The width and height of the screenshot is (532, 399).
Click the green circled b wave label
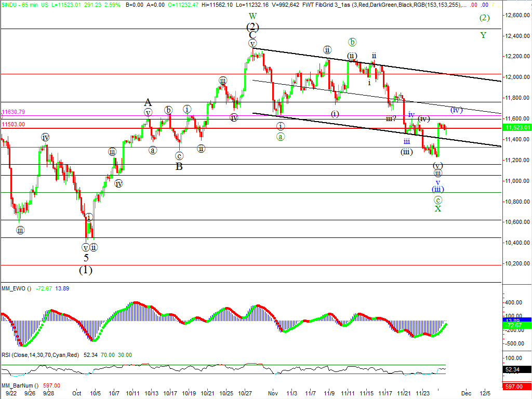[x=352, y=42]
